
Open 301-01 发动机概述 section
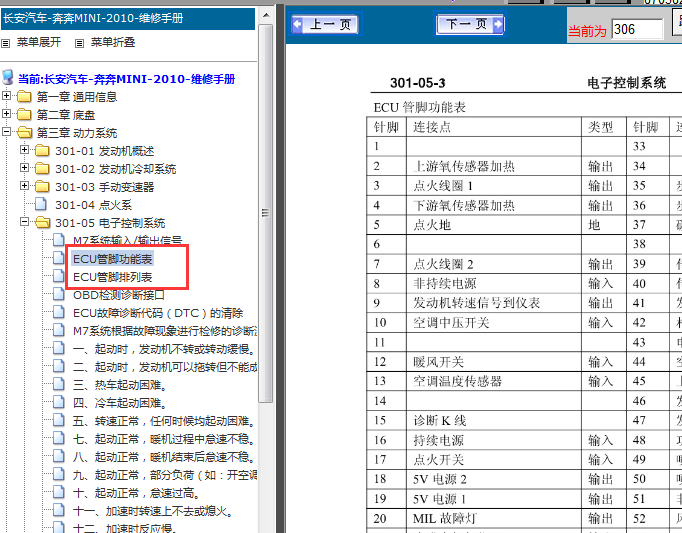tap(104, 151)
